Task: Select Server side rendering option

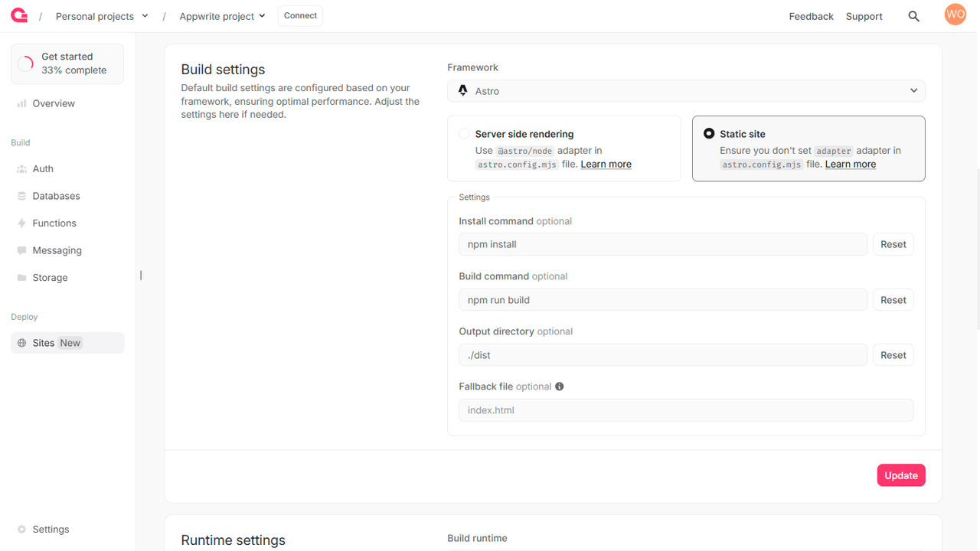Action: [x=464, y=134]
